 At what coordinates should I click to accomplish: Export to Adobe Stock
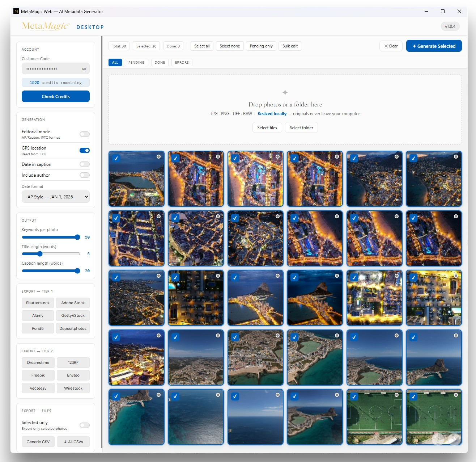click(x=73, y=303)
